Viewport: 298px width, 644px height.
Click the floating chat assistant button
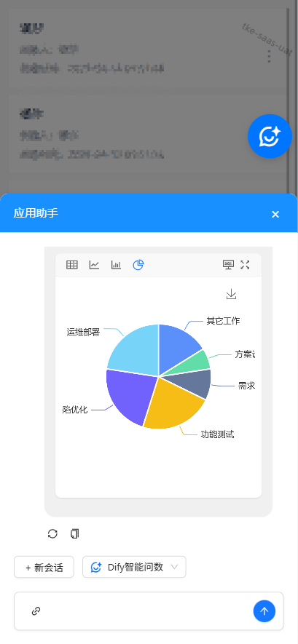coord(270,136)
